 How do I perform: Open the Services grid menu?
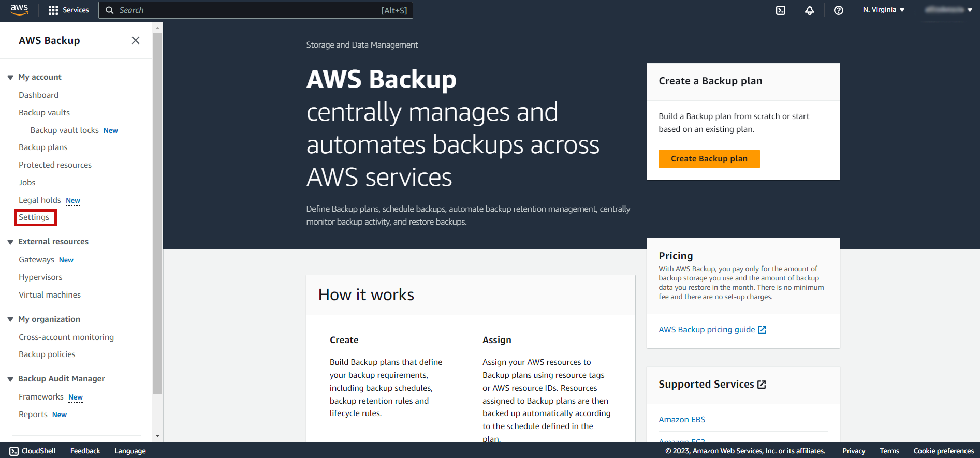[53, 10]
